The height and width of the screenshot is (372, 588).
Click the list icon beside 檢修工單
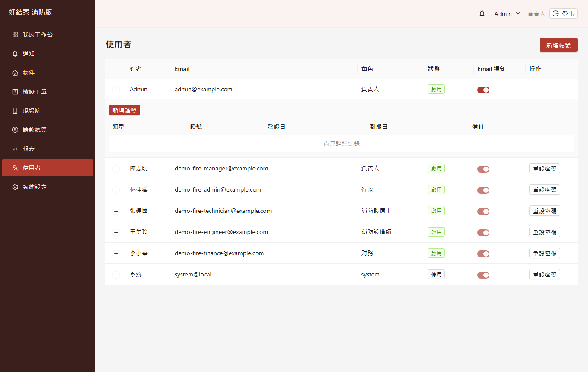click(15, 92)
